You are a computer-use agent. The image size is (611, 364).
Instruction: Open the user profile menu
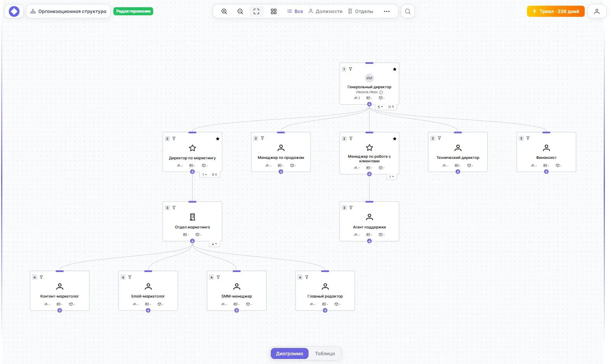(597, 11)
